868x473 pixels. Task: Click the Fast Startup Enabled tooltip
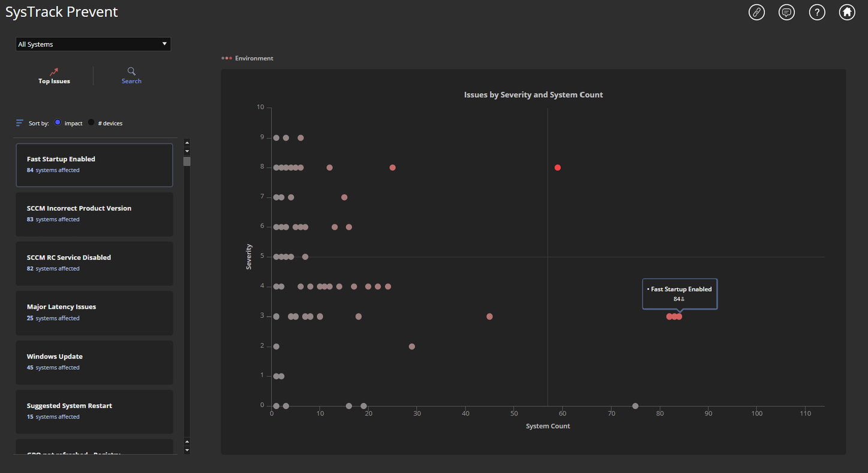pos(680,294)
